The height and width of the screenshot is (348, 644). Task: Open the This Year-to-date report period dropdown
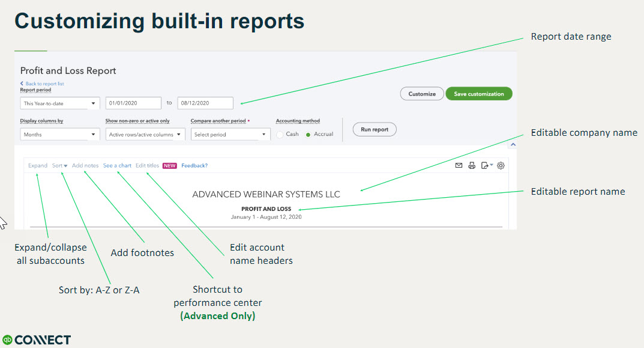coord(59,103)
